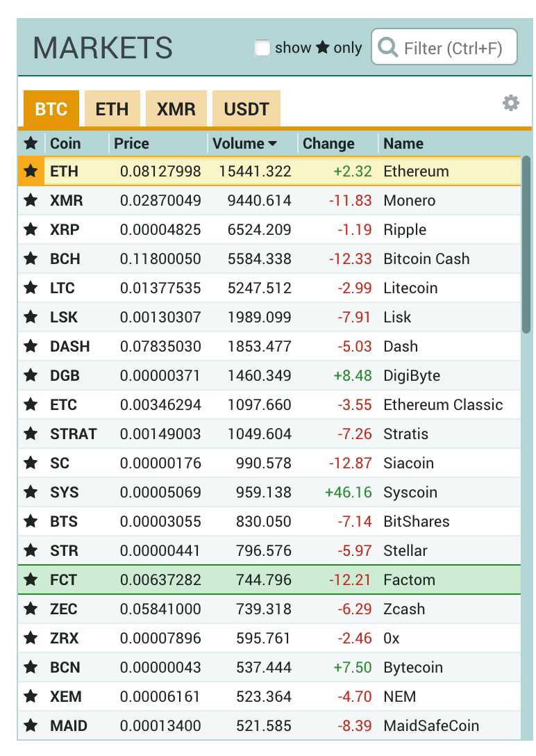The height and width of the screenshot is (756, 536).
Task: Click the star icon for ETH row
Action: point(31,172)
